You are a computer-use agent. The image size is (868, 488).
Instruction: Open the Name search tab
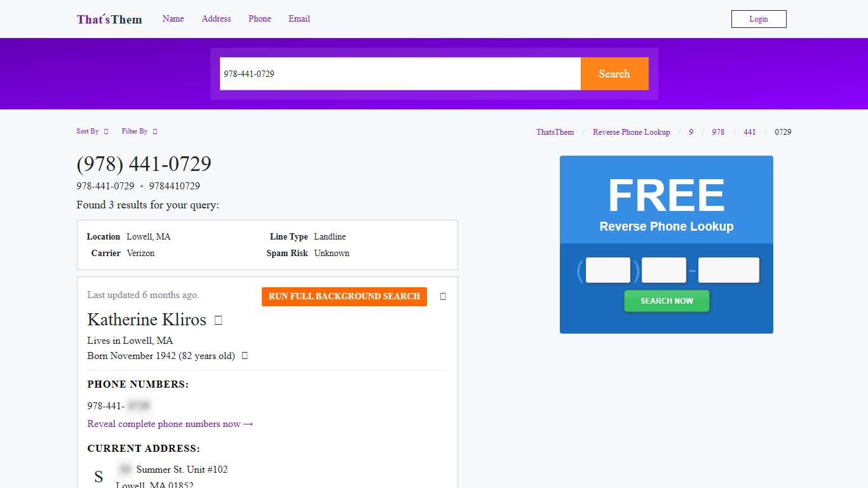pyautogui.click(x=173, y=19)
